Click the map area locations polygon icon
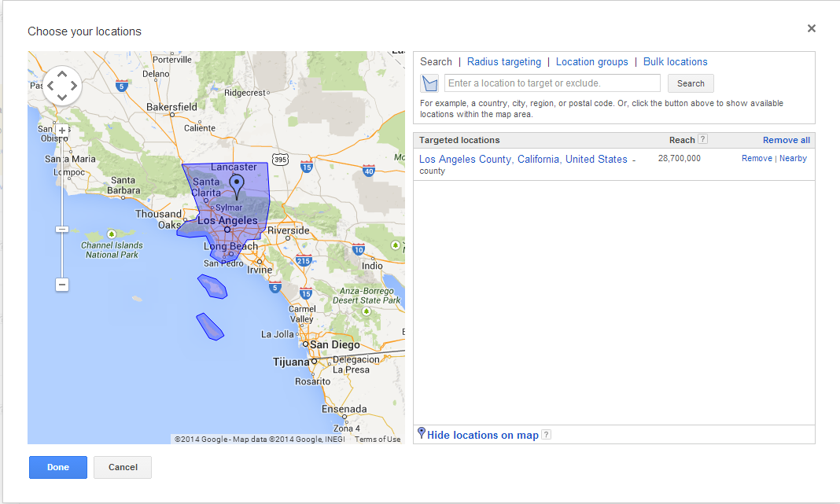The width and height of the screenshot is (840, 504). point(429,83)
